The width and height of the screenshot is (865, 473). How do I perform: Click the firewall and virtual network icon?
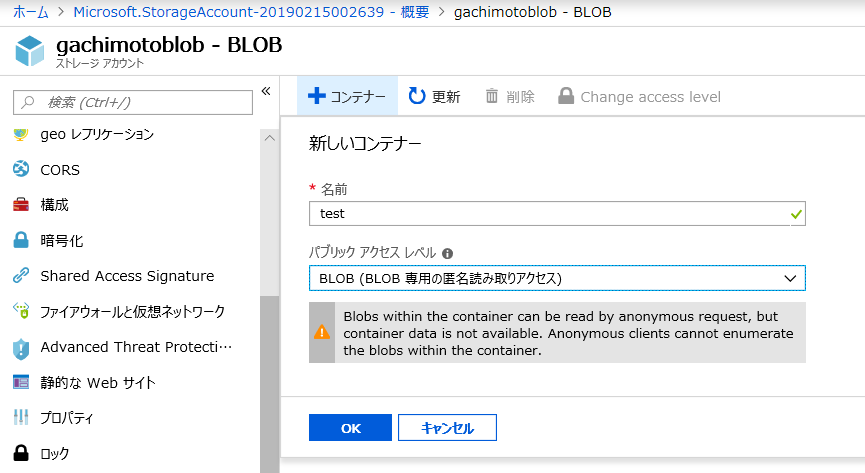point(21,311)
